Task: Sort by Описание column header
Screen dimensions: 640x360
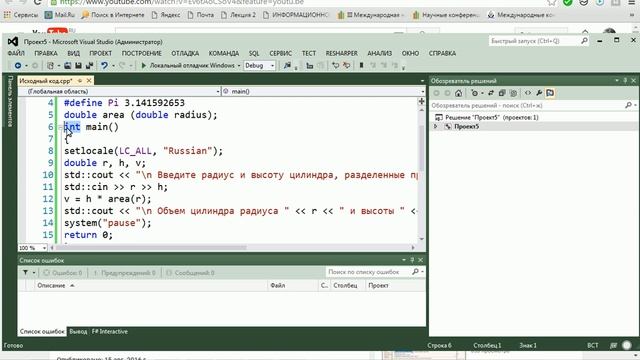Action: (x=151, y=286)
